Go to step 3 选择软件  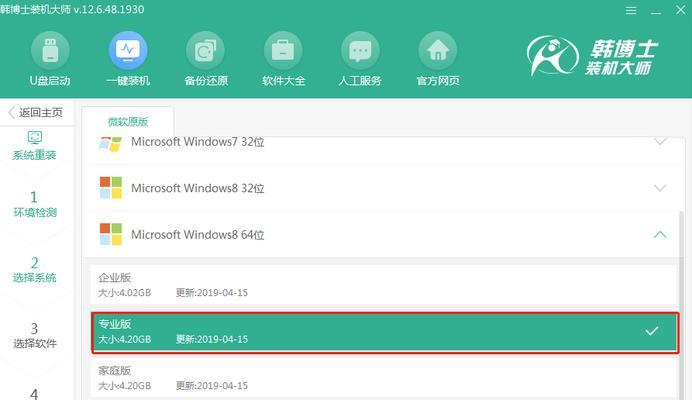[x=35, y=336]
